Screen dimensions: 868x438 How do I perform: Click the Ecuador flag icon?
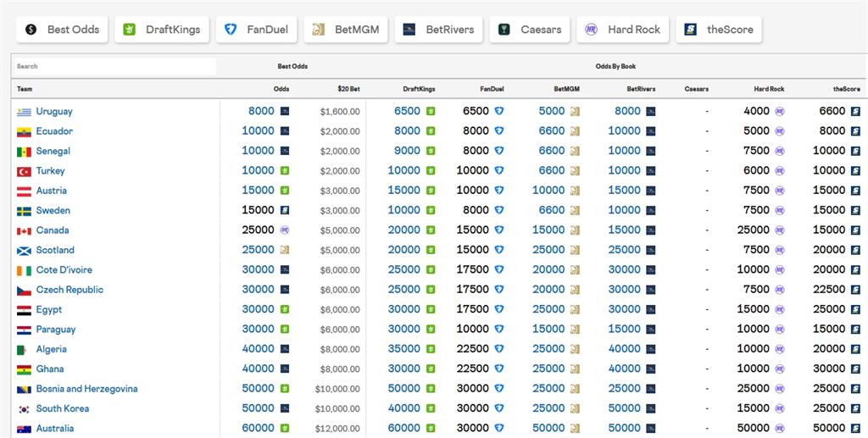point(24,131)
